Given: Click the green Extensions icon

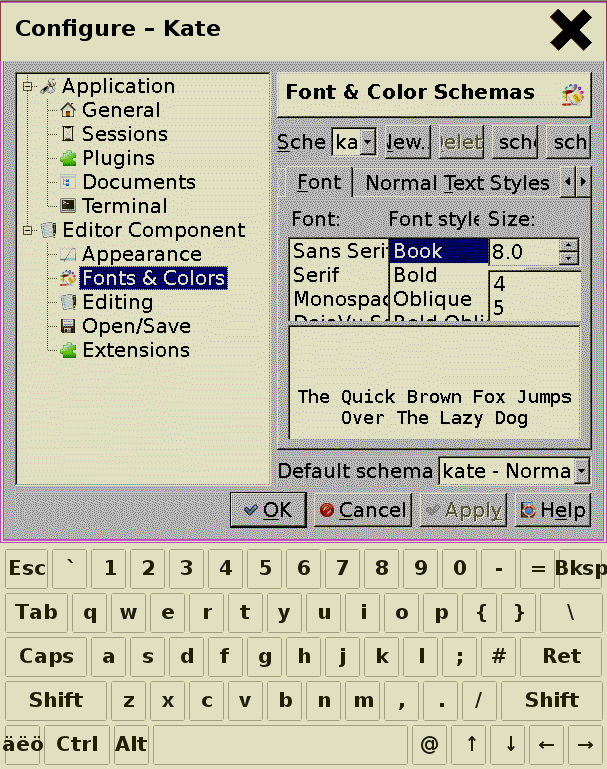Looking at the screenshot, I should tap(68, 350).
